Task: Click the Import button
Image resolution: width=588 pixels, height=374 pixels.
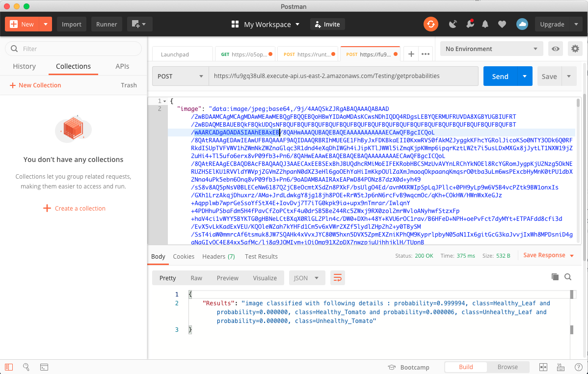Action: (x=72, y=25)
